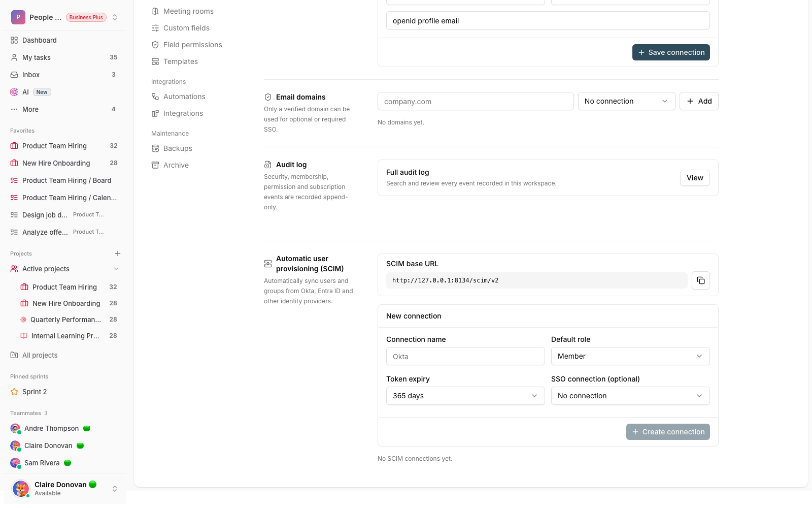Open the Templates settings
This screenshot has height=508, width=812.
click(x=181, y=61)
